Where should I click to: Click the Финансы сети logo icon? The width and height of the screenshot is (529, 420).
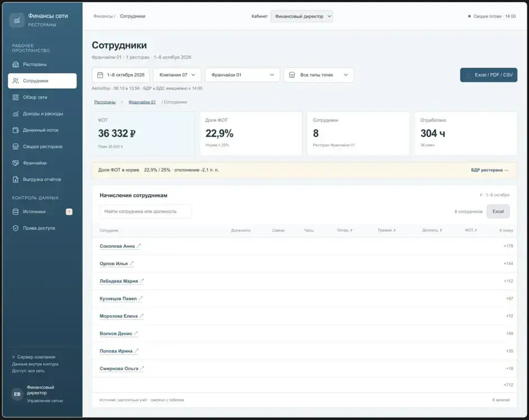[x=17, y=20]
